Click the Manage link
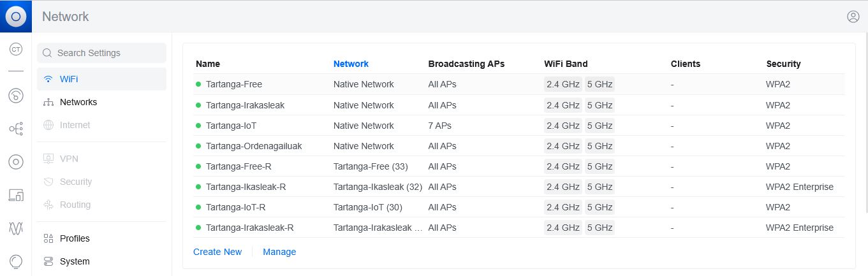 click(279, 252)
